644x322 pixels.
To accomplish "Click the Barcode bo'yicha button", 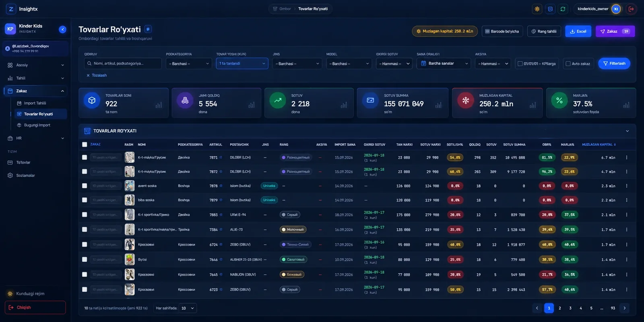I will pyautogui.click(x=502, y=31).
